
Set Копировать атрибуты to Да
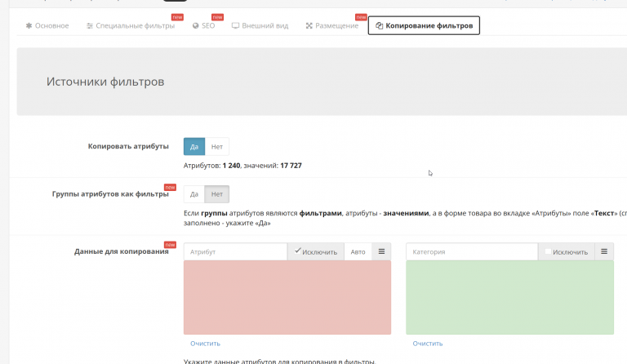194,147
